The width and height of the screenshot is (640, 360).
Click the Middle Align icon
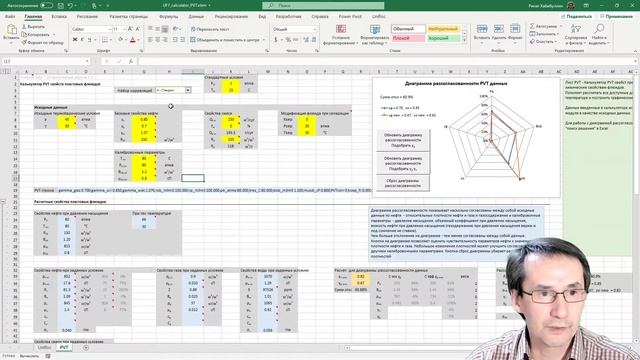pos(158,29)
